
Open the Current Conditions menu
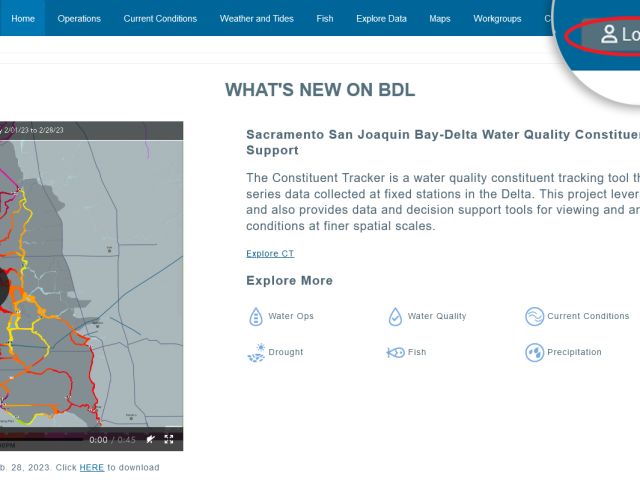(160, 18)
